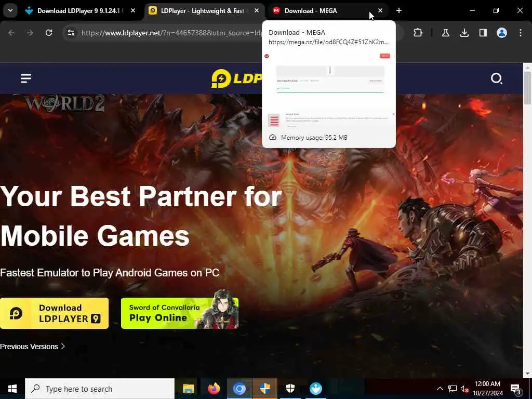The image size is (532, 399).
Task: Open File Explorer from taskbar
Action: [188, 389]
